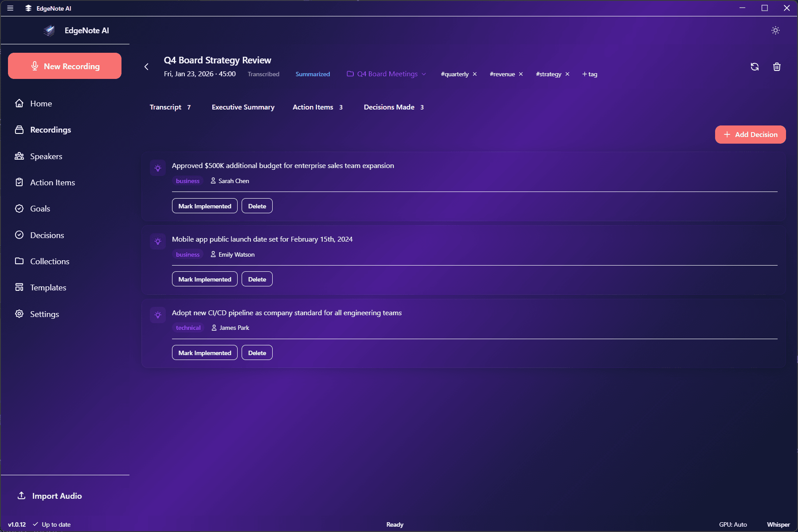The image size is (798, 532).
Task: Click lightbulb icon on CI/CD pipeline decision
Action: click(x=158, y=315)
